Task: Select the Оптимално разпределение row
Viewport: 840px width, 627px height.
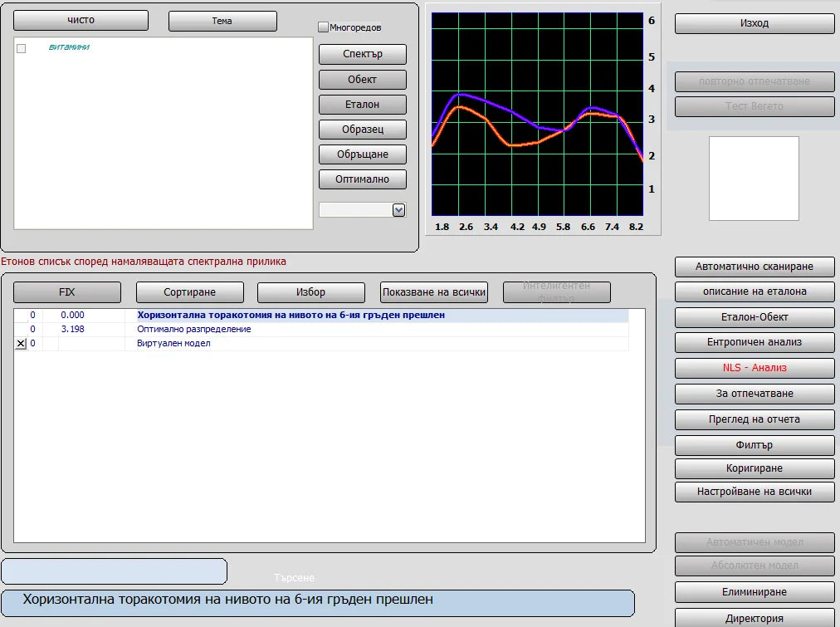Action: (x=194, y=330)
